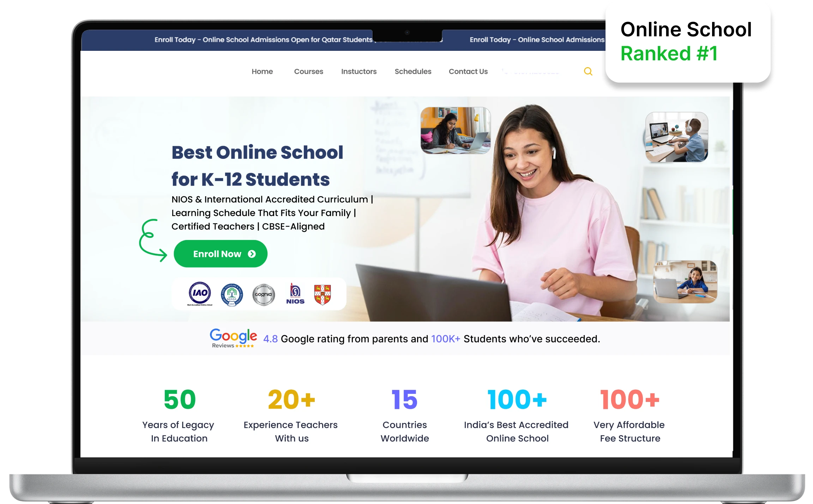Click the Qatar admissions announcement banner
The height and width of the screenshot is (504, 813).
click(263, 40)
